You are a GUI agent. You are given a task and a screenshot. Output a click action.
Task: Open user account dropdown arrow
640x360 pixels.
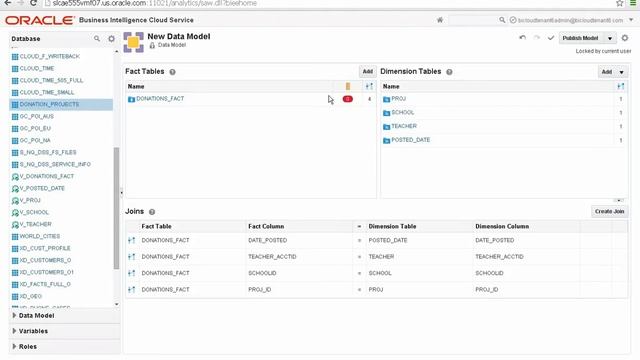(x=631, y=20)
